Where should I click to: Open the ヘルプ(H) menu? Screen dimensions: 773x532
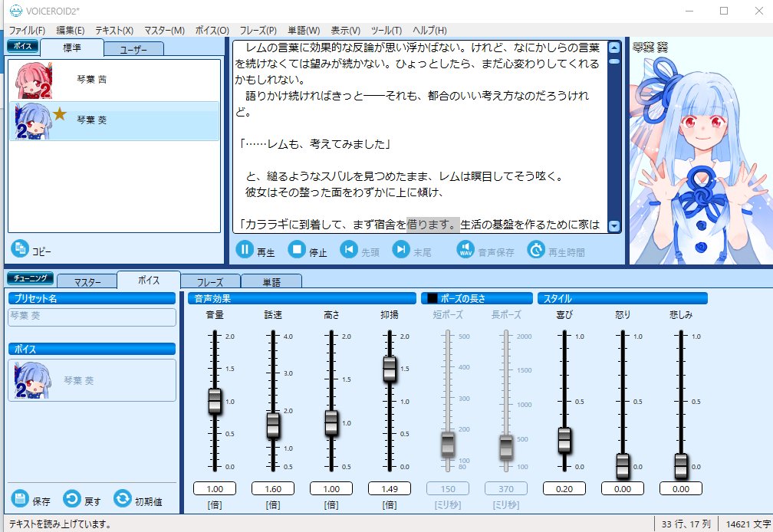430,31
